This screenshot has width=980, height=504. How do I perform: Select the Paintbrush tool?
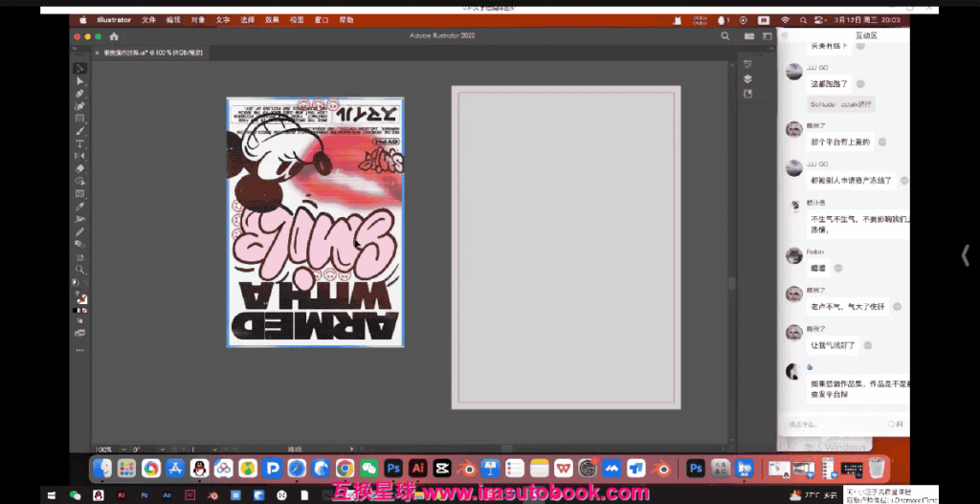click(80, 131)
